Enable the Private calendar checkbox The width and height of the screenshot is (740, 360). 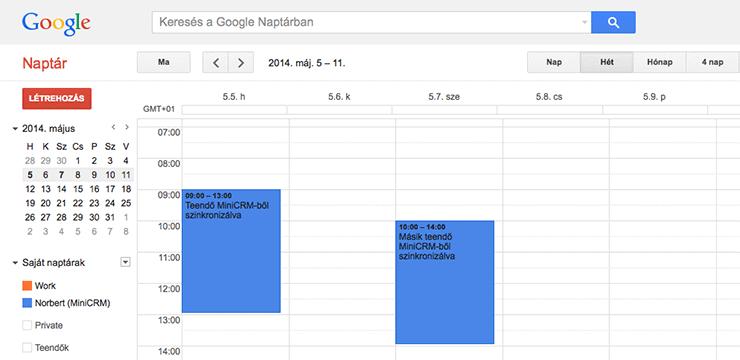[x=27, y=325]
